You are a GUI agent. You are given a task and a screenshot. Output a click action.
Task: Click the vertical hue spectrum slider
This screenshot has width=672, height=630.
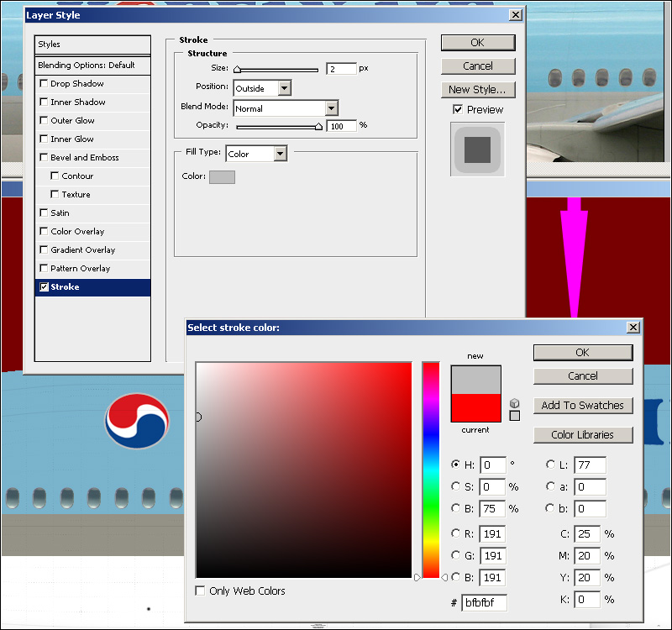point(430,470)
